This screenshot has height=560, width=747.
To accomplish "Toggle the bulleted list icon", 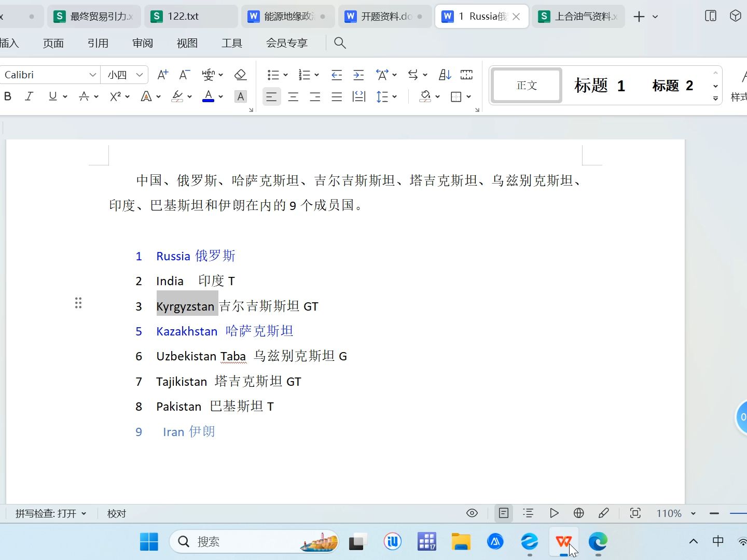I will pos(274,74).
